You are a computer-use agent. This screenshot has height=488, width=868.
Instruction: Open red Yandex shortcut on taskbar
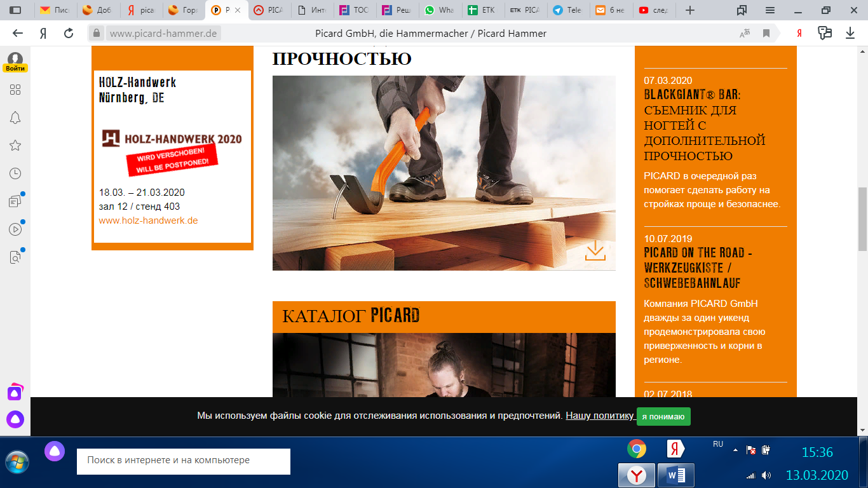(675, 449)
